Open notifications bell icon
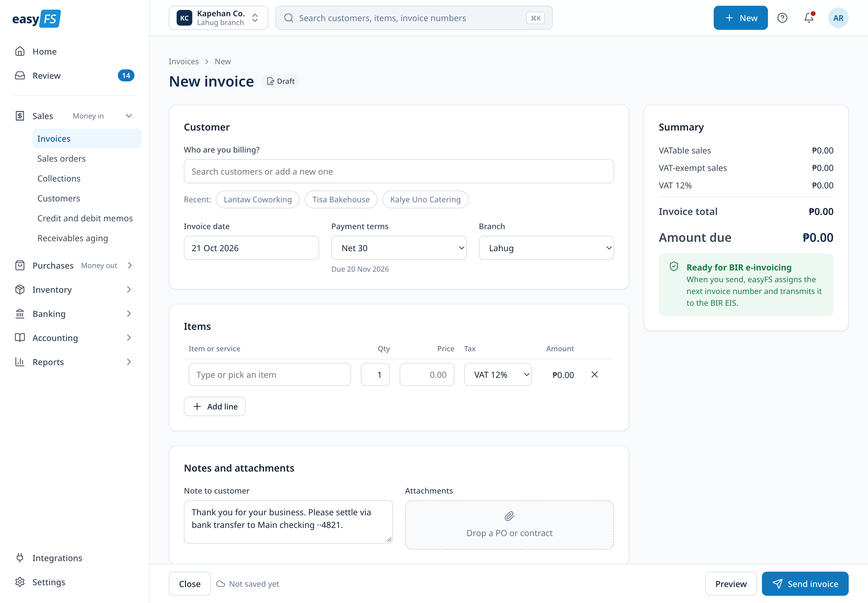The height and width of the screenshot is (603, 868). pyautogui.click(x=809, y=18)
